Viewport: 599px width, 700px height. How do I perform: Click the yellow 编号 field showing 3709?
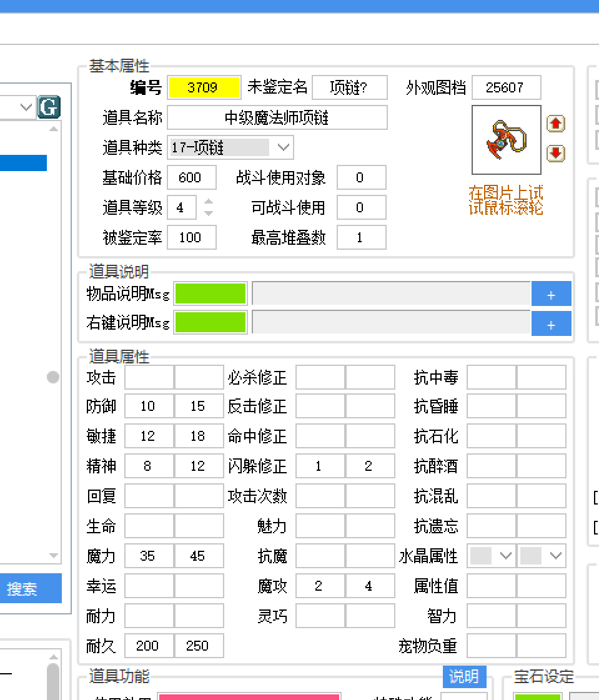click(204, 87)
